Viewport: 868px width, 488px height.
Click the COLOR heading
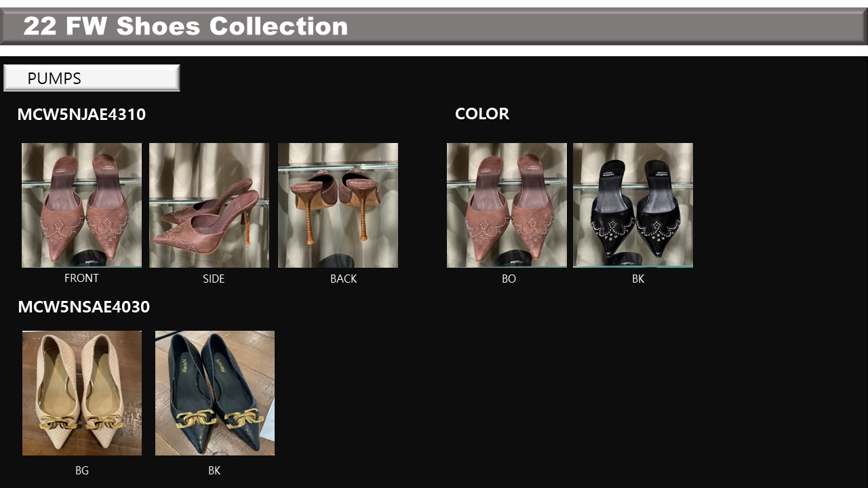coord(482,114)
